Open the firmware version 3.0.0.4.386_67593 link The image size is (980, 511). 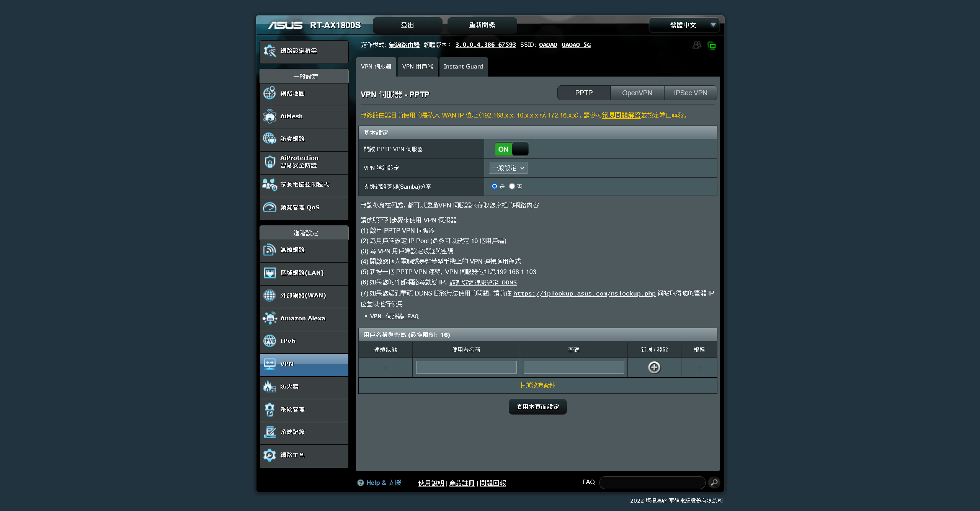(485, 45)
